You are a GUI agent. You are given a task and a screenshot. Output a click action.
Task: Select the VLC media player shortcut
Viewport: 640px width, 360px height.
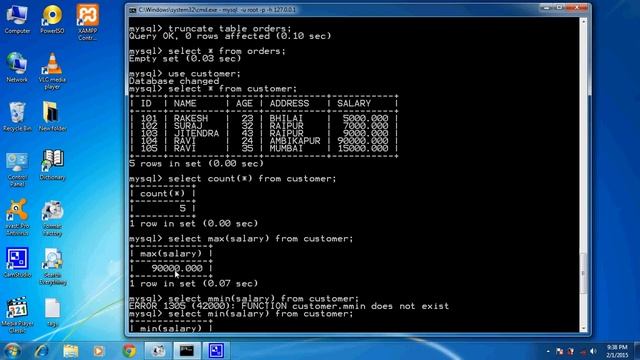pyautogui.click(x=52, y=71)
